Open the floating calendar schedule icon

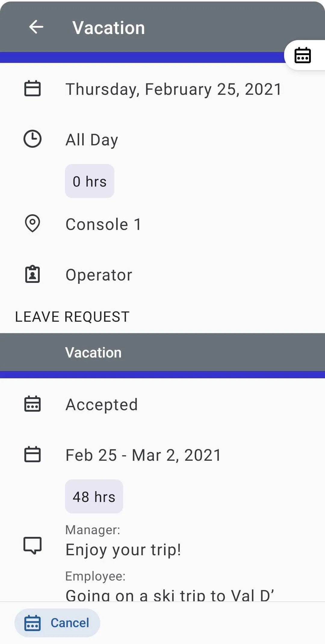pos(302,55)
